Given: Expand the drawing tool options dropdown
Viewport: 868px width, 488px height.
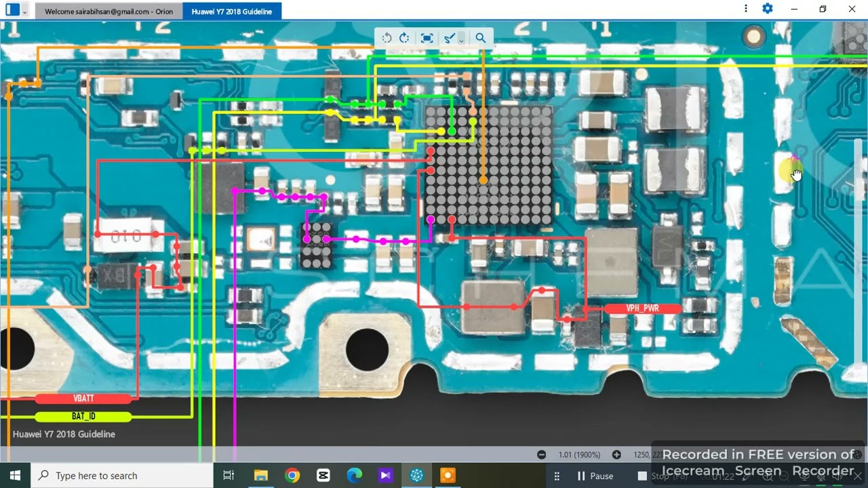Looking at the screenshot, I should tap(461, 39).
